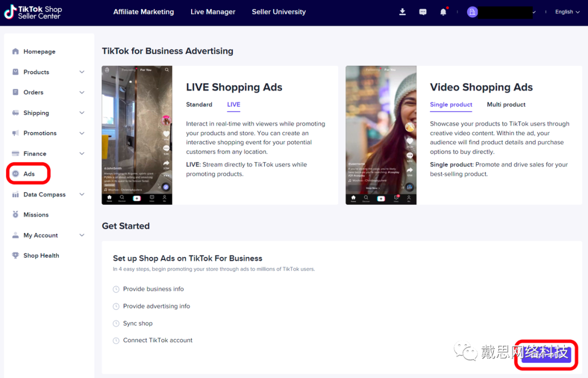Expand the My Account menu chevron
The height and width of the screenshot is (378, 588).
pyautogui.click(x=82, y=235)
